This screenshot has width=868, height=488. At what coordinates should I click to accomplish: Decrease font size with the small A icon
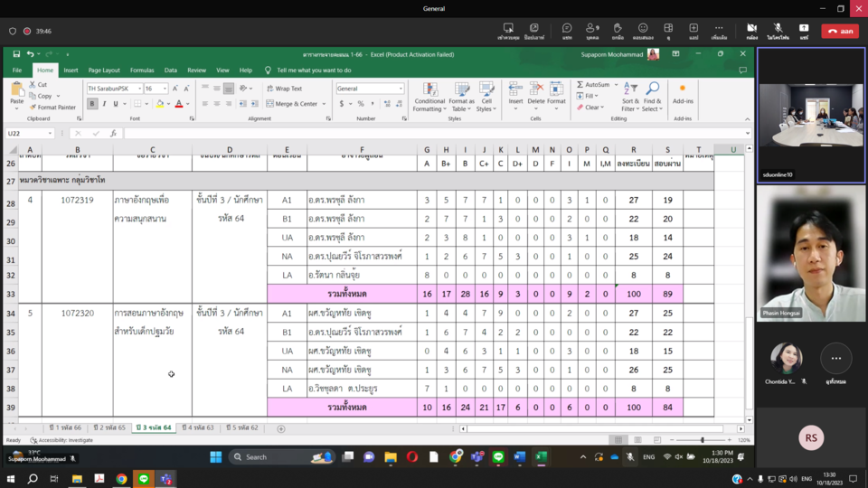pos(186,89)
